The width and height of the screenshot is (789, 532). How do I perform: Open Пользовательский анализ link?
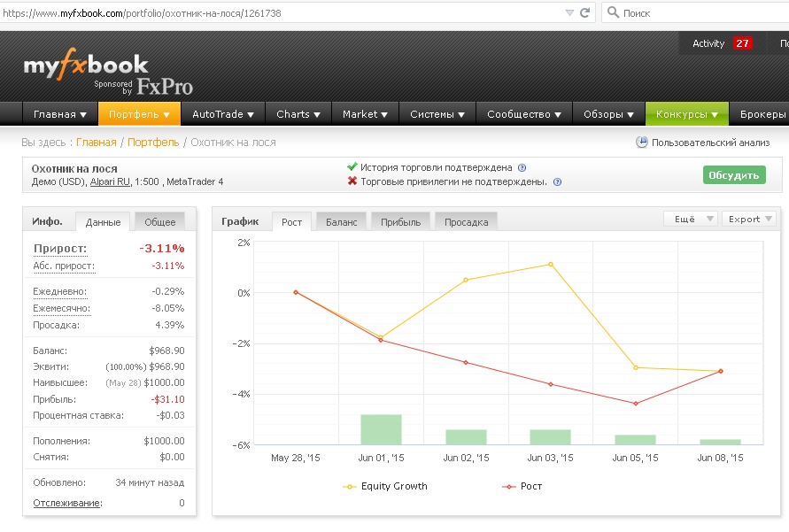tap(710, 143)
